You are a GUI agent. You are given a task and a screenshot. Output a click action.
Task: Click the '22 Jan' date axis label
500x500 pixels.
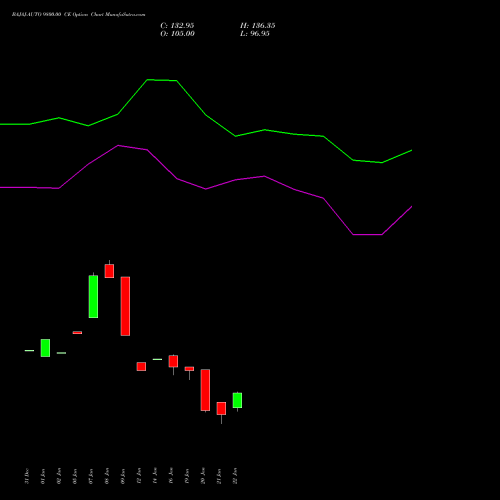coord(235,476)
